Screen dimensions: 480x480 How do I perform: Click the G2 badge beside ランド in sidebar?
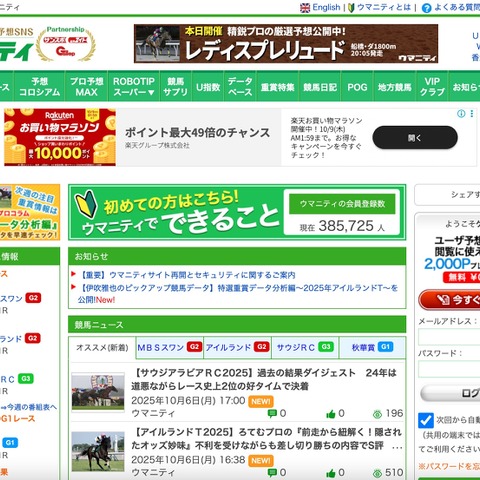(x=33, y=338)
